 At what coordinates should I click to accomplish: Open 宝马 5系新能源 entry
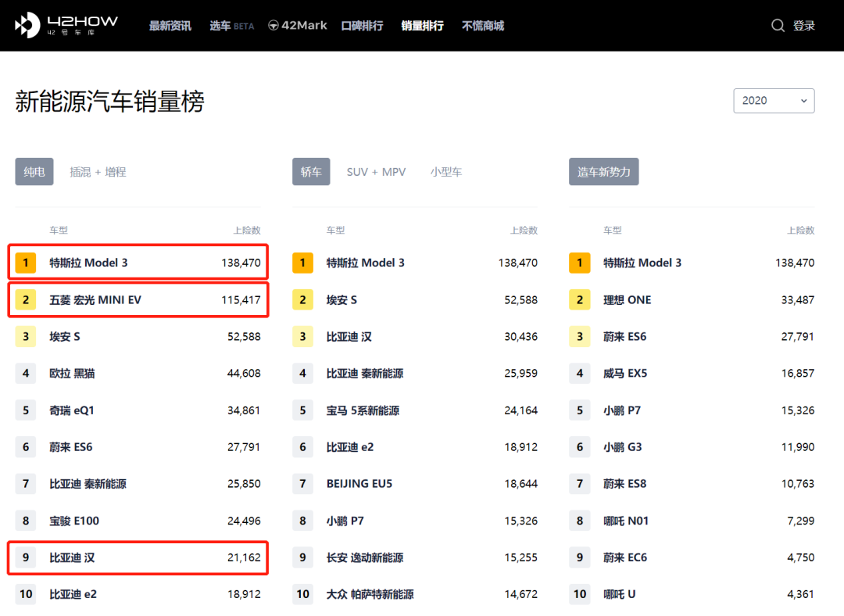363,410
